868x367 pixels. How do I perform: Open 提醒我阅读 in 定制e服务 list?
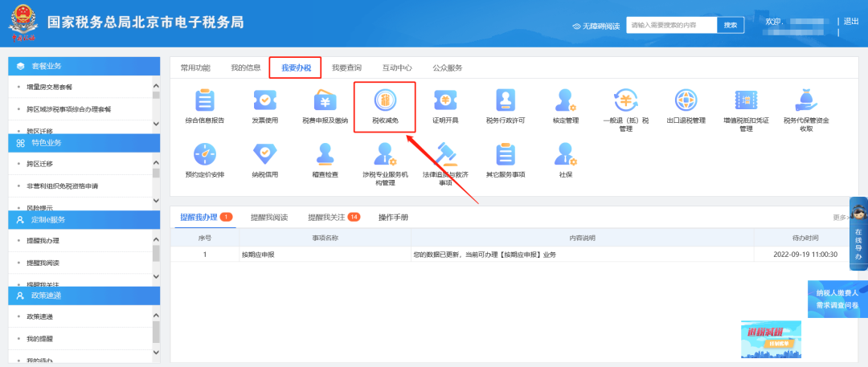click(43, 263)
